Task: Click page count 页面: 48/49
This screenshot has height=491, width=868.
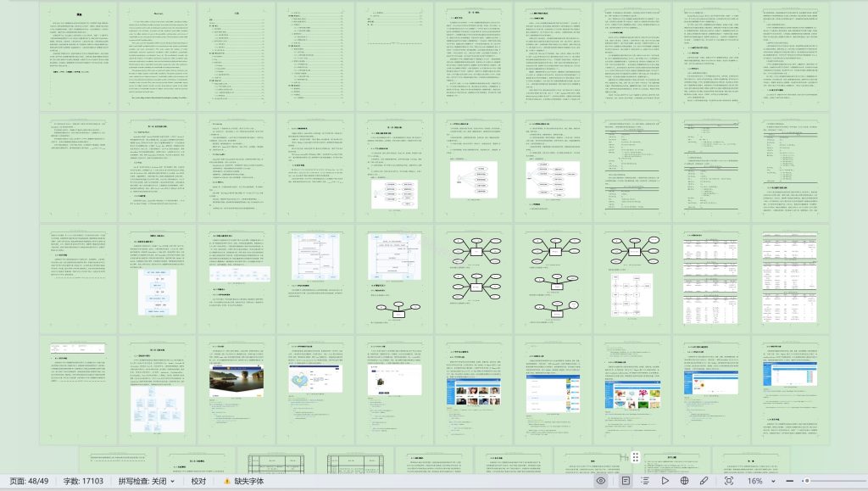Action: [29, 481]
